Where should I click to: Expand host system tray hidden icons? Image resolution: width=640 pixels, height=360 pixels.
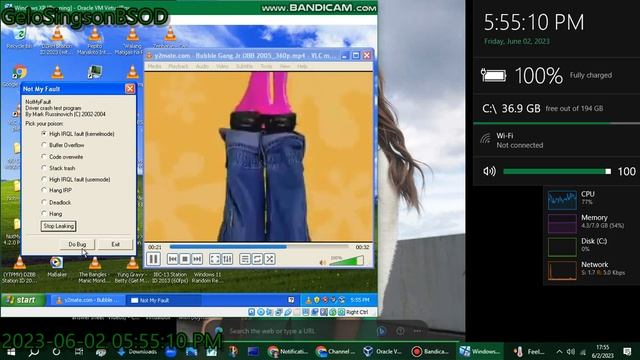point(559,351)
